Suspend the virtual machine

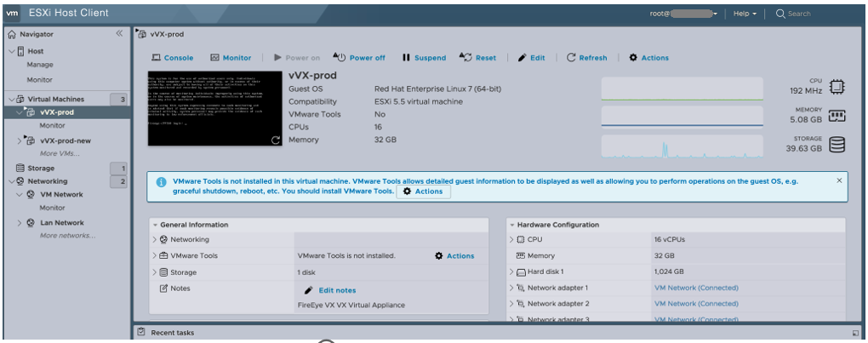pos(424,58)
